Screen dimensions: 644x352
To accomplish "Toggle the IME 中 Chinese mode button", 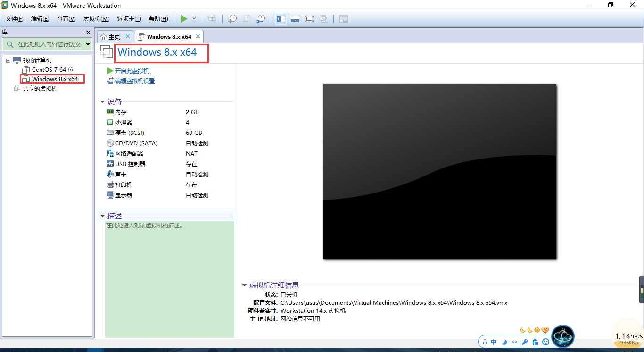I will tap(494, 342).
